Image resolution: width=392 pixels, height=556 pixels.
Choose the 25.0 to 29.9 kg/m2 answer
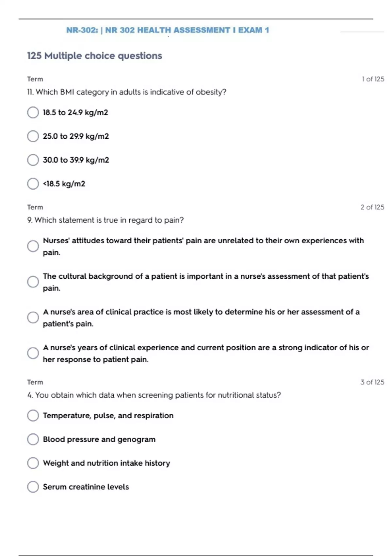click(33, 136)
